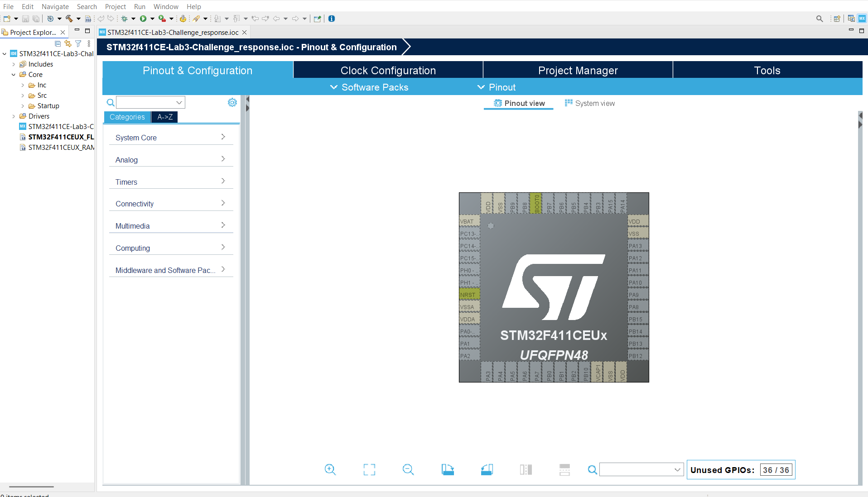
Task: Rotate the chip view clockwise
Action: [448, 470]
